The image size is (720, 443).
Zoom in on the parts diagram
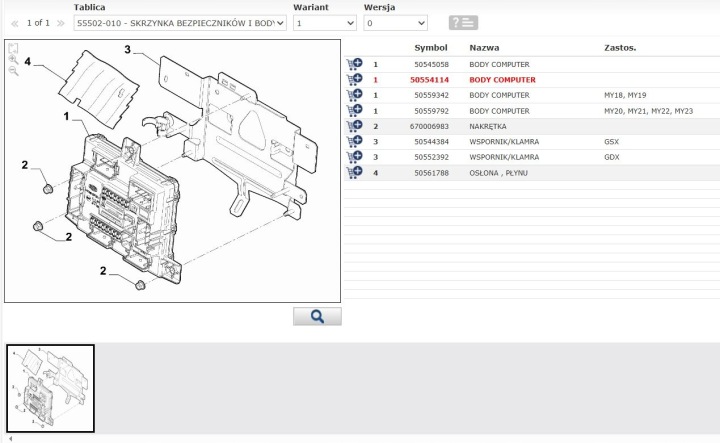coord(13,60)
